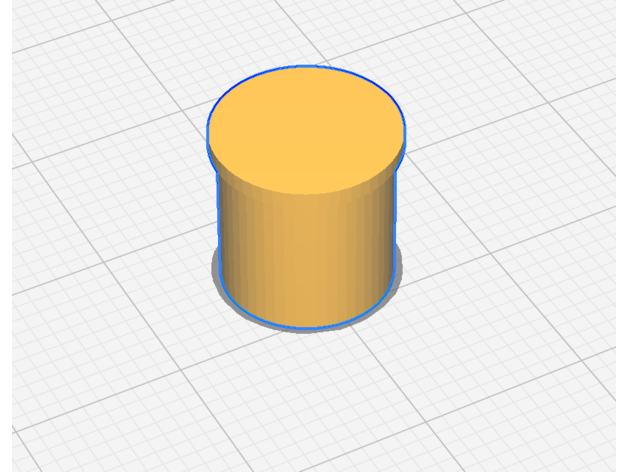Click the cylinder's bottom front edge
Image resolution: width=628 pixels, height=472 pixels.
306,327
